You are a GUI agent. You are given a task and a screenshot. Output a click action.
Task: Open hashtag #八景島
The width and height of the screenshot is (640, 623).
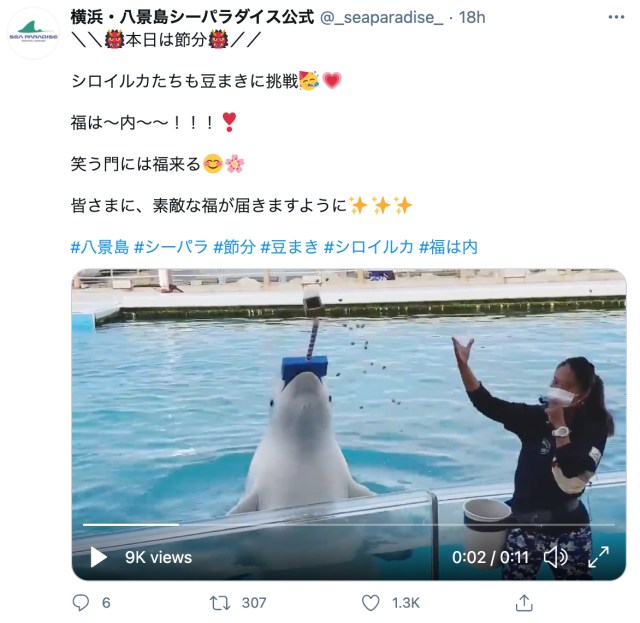100,247
